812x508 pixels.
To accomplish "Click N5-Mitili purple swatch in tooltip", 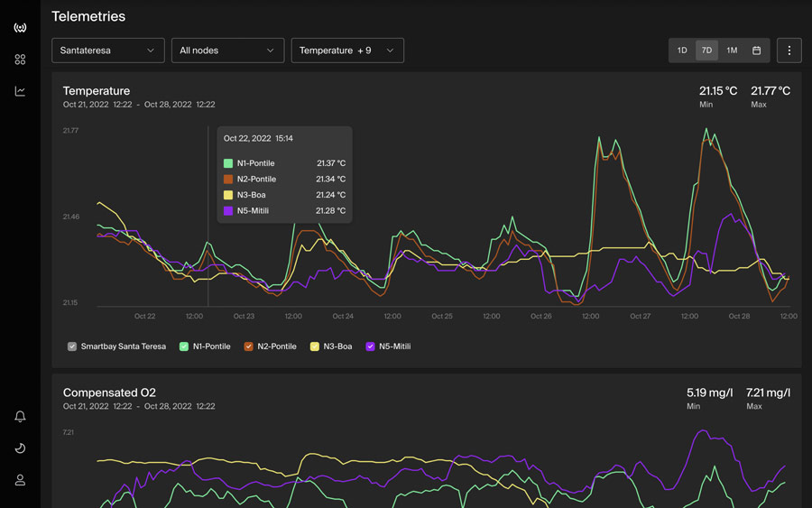I will pos(228,211).
